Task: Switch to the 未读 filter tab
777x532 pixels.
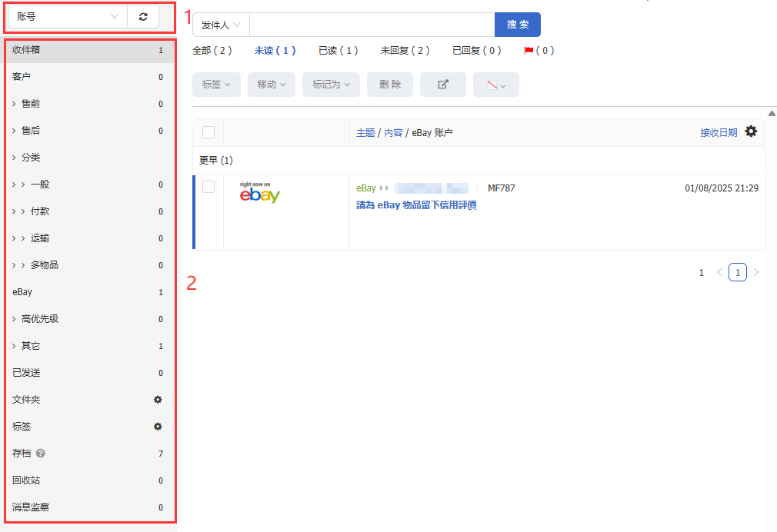Action: coord(275,51)
